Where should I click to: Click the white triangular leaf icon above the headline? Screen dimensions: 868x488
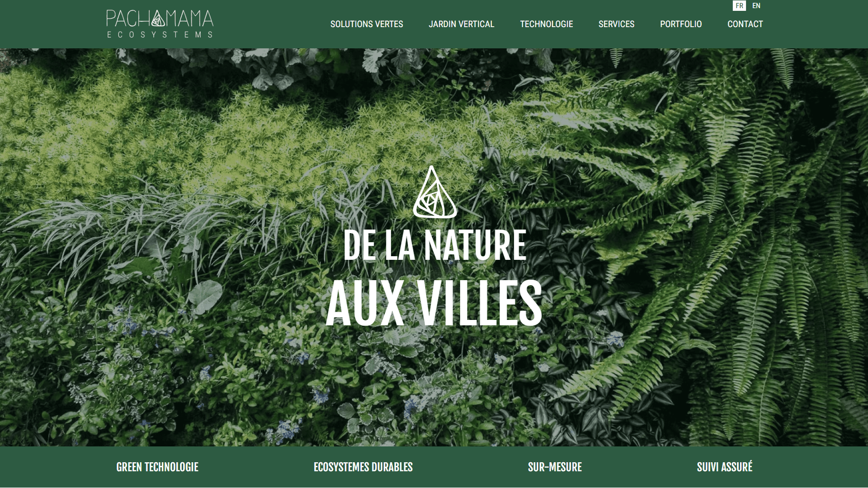435,192
